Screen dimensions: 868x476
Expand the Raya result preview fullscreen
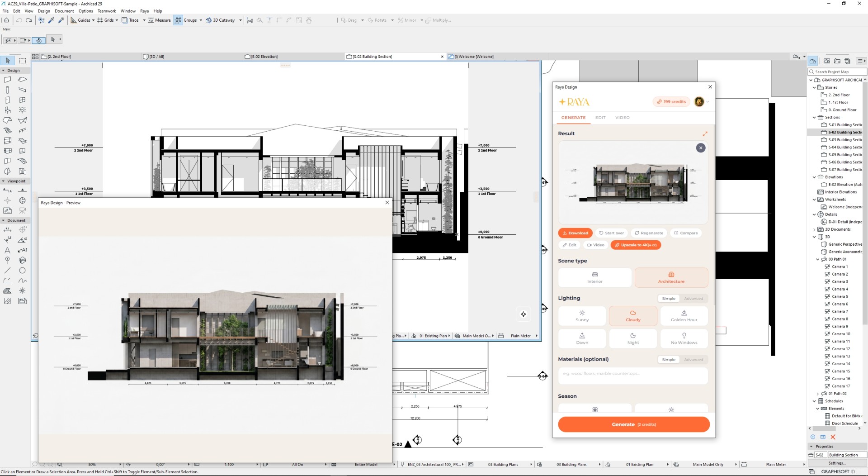(x=705, y=133)
